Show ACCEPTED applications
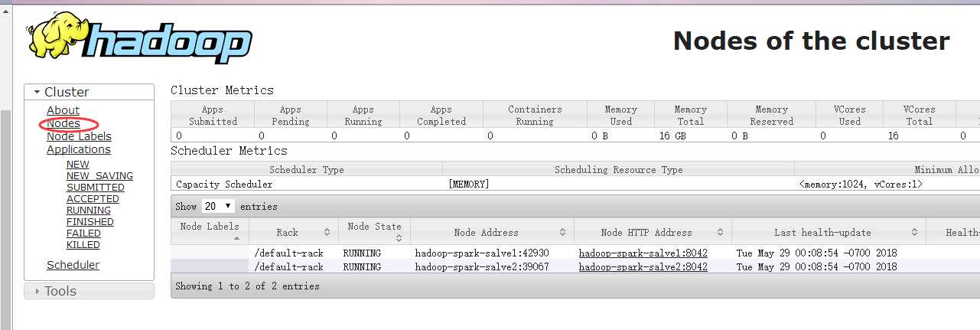This screenshot has width=980, height=330. pos(93,198)
